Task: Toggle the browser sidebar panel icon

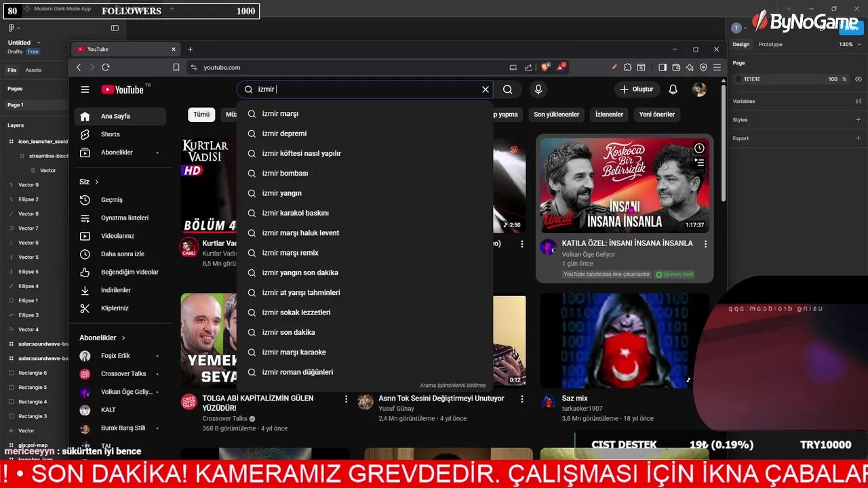Action: [663, 67]
